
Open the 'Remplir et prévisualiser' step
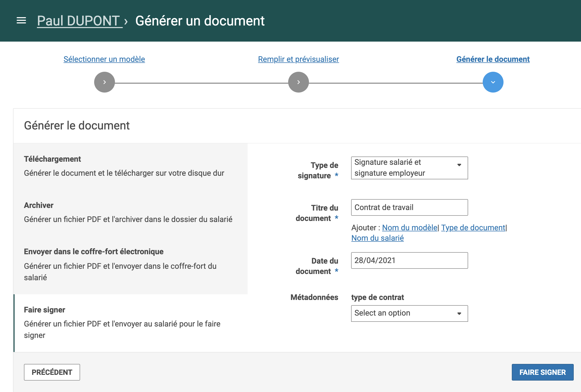point(298,59)
